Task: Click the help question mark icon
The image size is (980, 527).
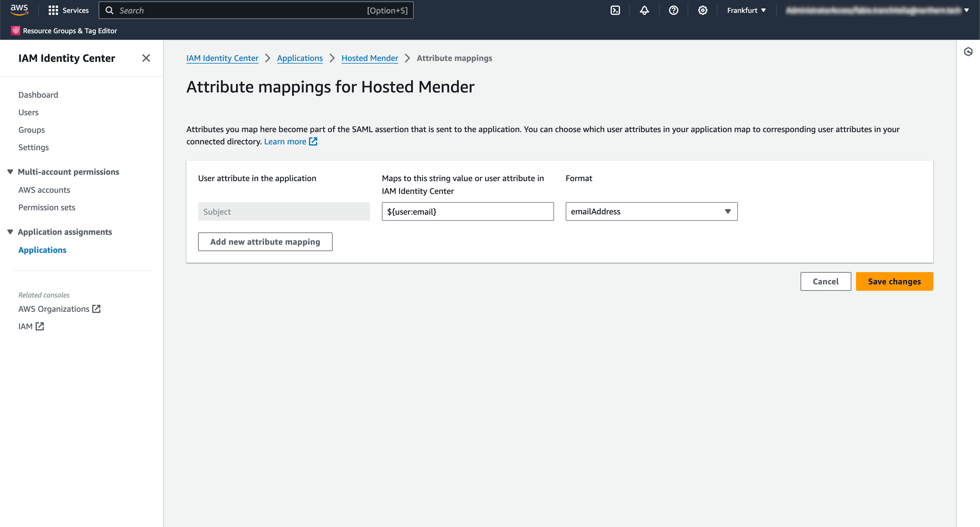Action: [673, 10]
